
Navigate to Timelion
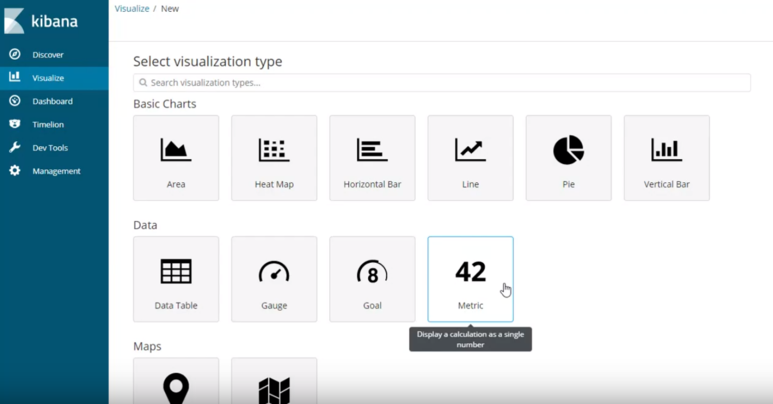(48, 124)
